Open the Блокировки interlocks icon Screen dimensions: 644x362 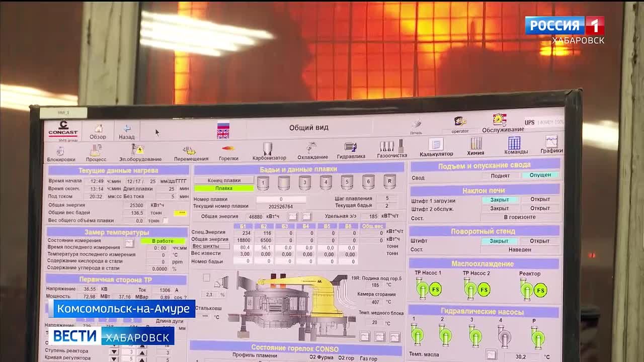pyautogui.click(x=61, y=153)
